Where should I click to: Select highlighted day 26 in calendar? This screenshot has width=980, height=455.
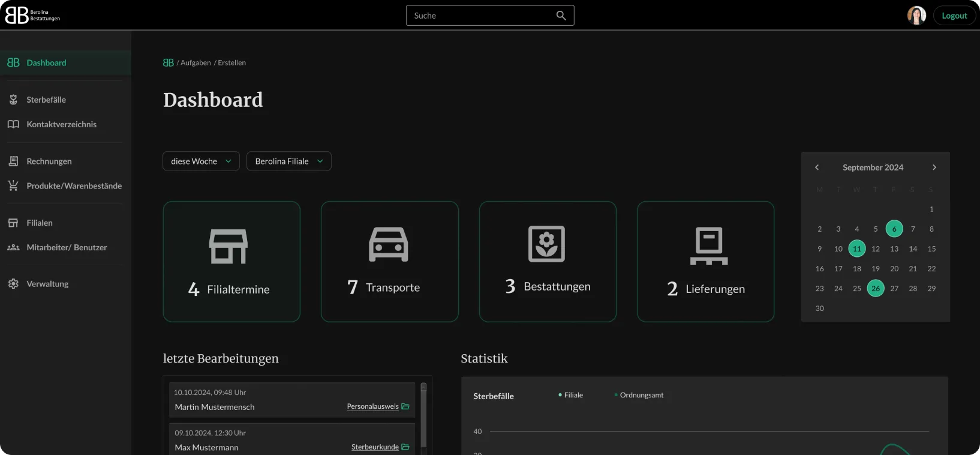pyautogui.click(x=876, y=288)
